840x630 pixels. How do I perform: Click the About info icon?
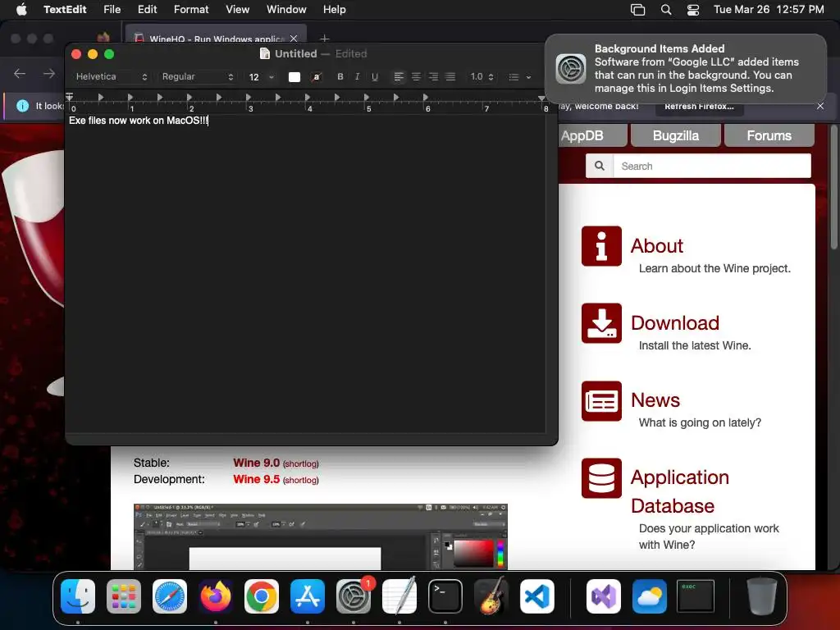601,246
